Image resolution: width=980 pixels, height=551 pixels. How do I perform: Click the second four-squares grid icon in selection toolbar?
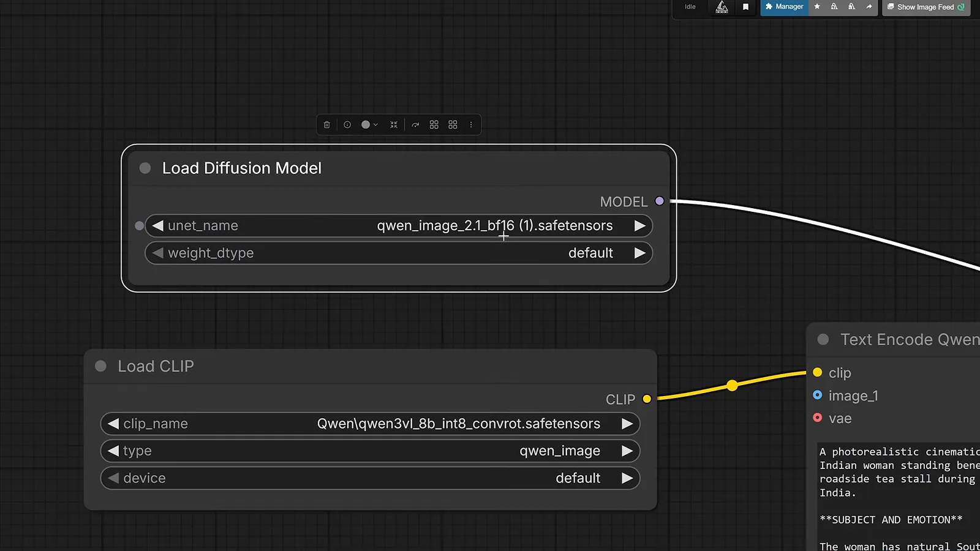453,125
